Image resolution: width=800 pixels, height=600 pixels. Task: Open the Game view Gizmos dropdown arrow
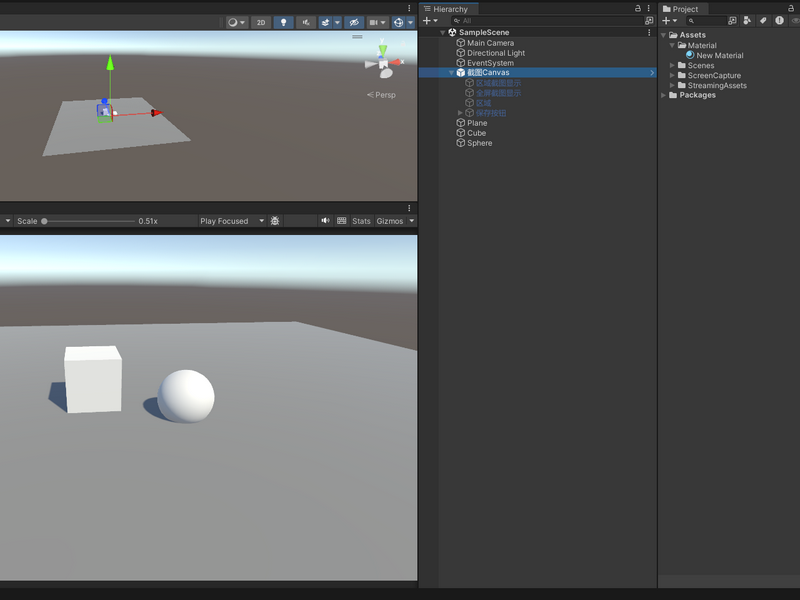412,221
